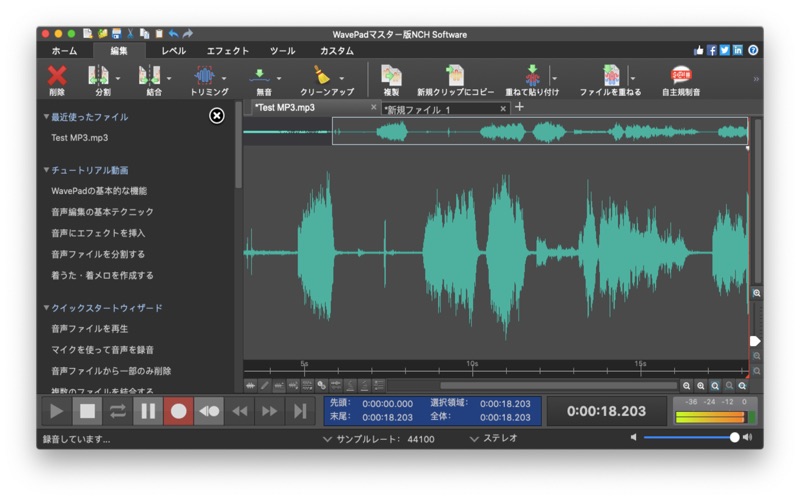
Task: Click the ファイルを重ねる icon
Action: pyautogui.click(x=611, y=76)
